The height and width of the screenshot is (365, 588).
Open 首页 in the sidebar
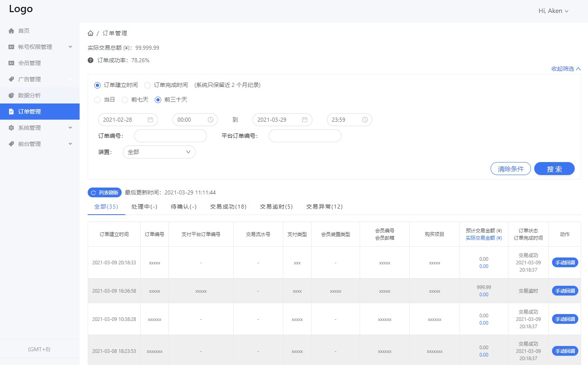(x=40, y=31)
